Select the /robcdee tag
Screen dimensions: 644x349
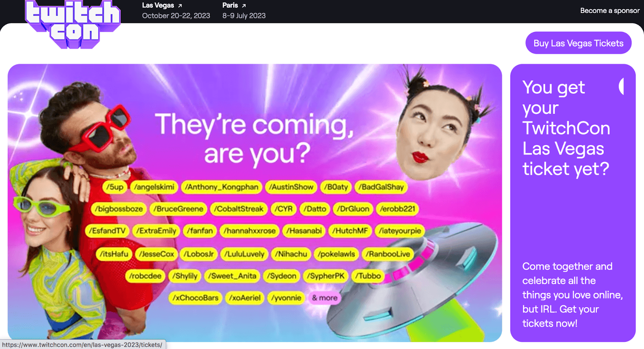[145, 276]
